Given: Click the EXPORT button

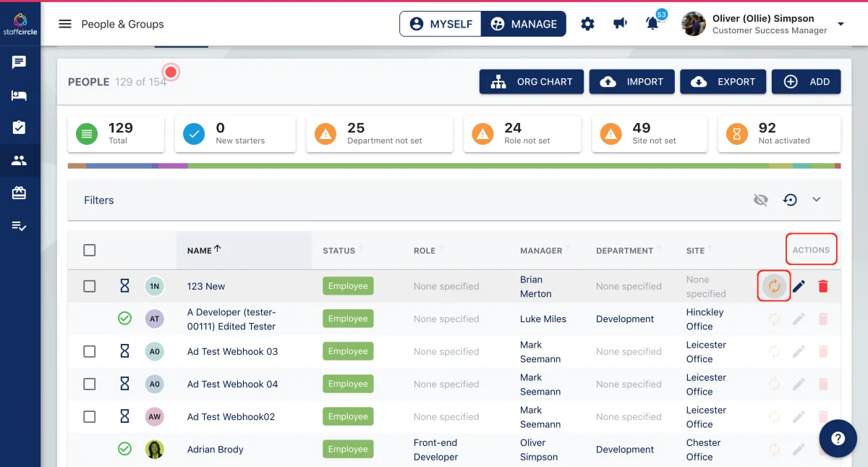Looking at the screenshot, I should point(723,82).
